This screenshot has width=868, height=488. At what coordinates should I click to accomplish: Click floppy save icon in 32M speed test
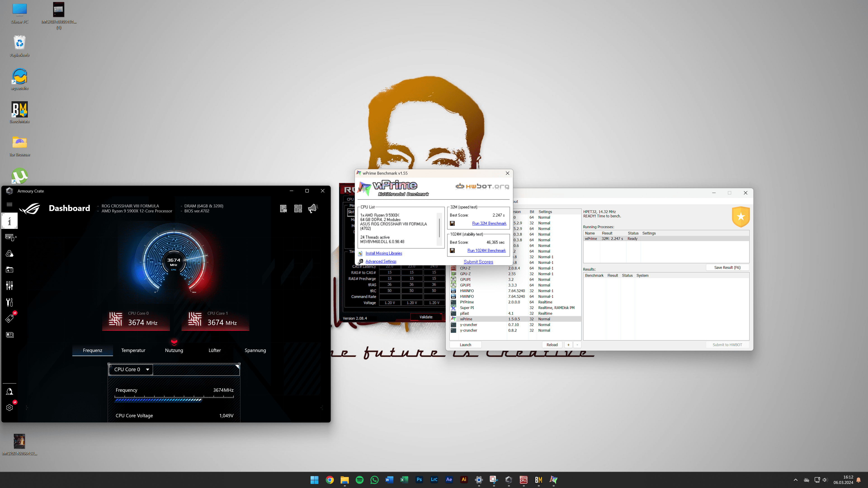pyautogui.click(x=453, y=224)
